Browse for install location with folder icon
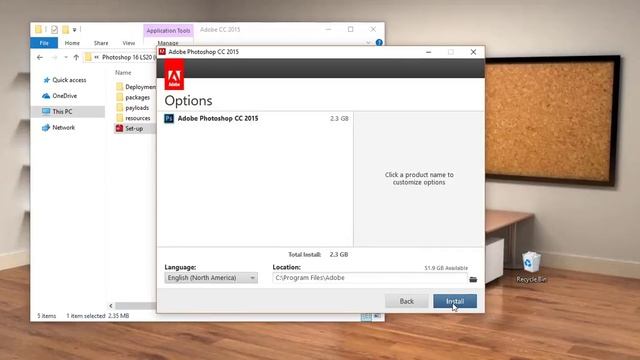The height and width of the screenshot is (360, 640). [x=473, y=279]
